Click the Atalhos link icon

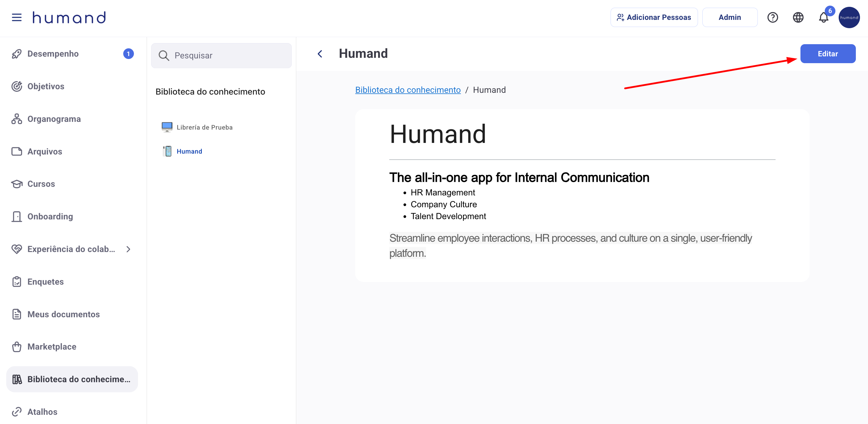[17, 412]
